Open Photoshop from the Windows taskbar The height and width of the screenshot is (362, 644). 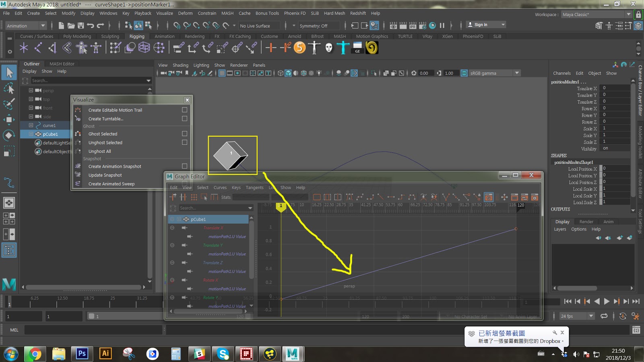(x=82, y=354)
